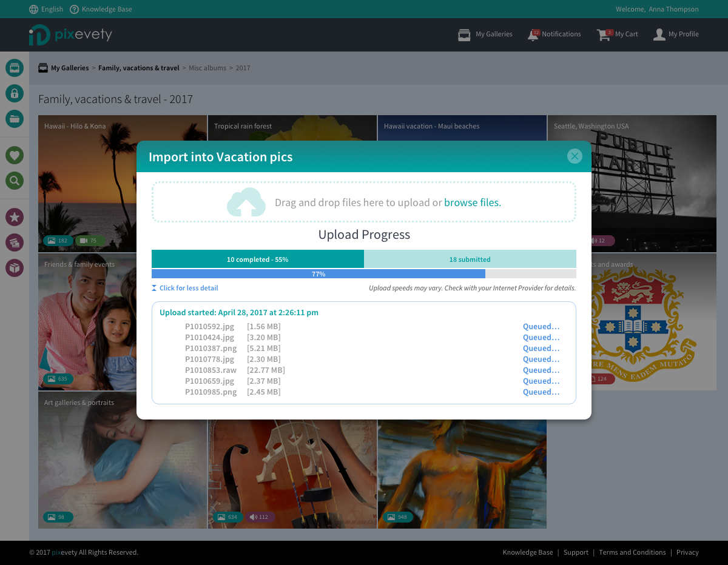Click the Knowledge Base question-mark icon
Viewport: 728px width, 565px height.
point(75,9)
